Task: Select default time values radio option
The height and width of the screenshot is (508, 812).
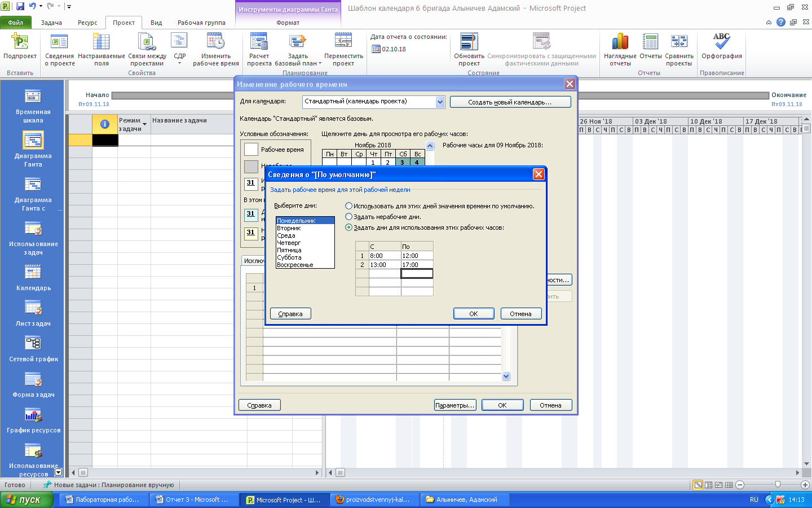Action: click(x=348, y=206)
